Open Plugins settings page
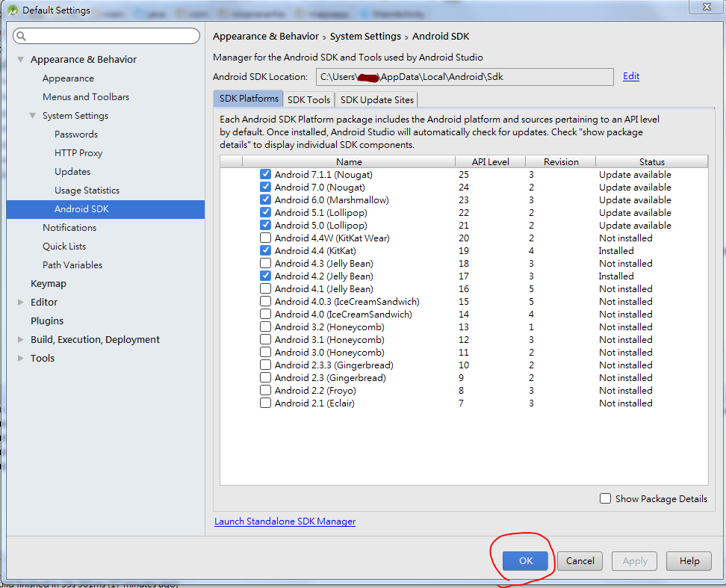Screen dimensions: 726x588 [x=47, y=321]
